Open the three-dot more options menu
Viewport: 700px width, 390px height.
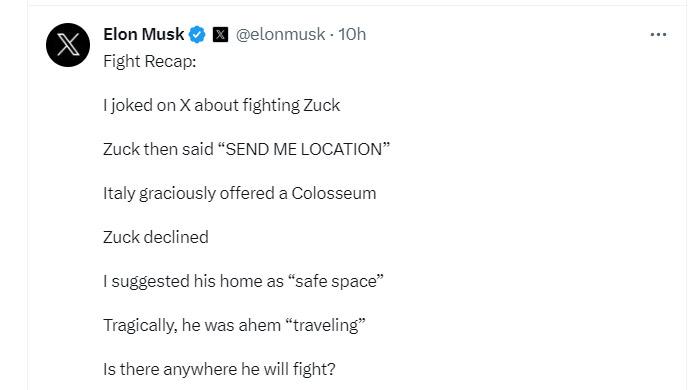pos(658,34)
